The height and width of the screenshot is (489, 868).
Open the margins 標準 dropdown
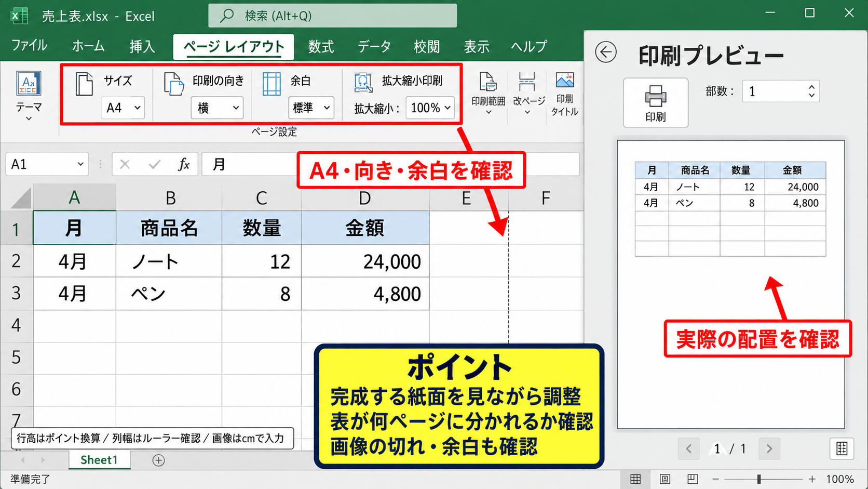[x=311, y=108]
